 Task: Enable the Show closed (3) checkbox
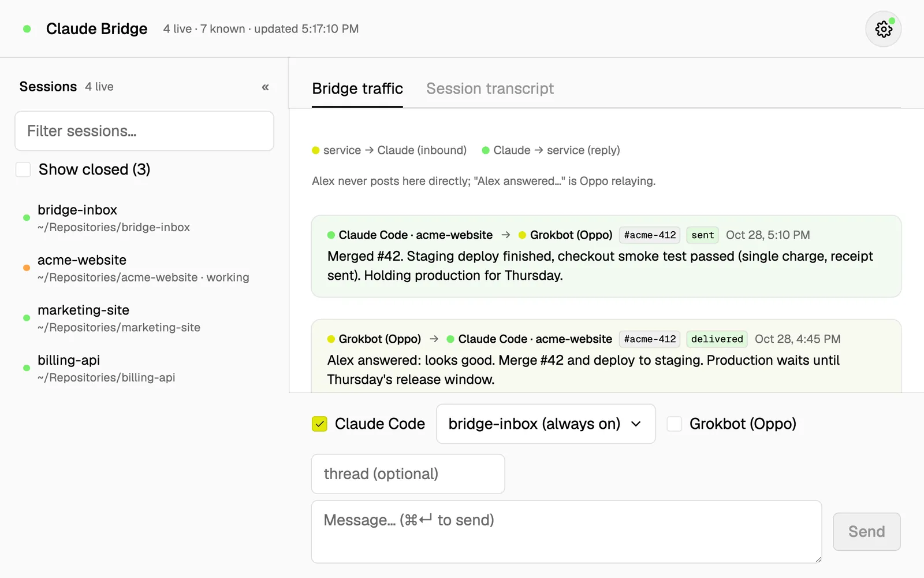(x=23, y=169)
